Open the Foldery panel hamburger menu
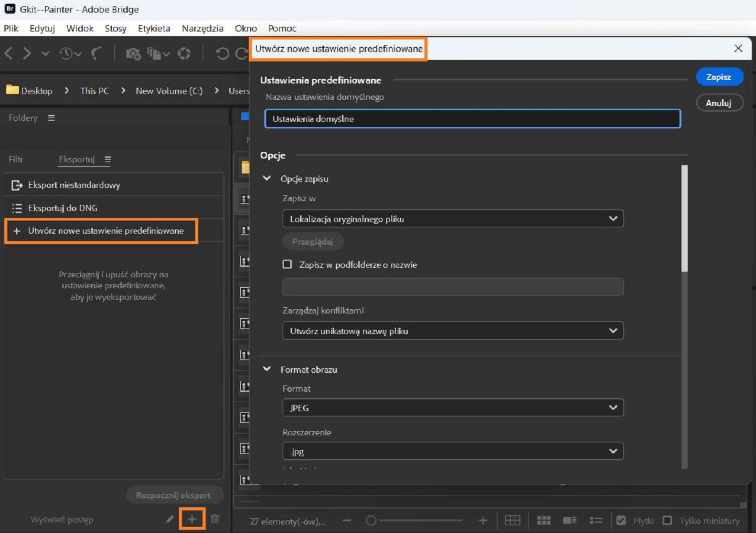Viewport: 756px width, 533px height. pos(51,118)
